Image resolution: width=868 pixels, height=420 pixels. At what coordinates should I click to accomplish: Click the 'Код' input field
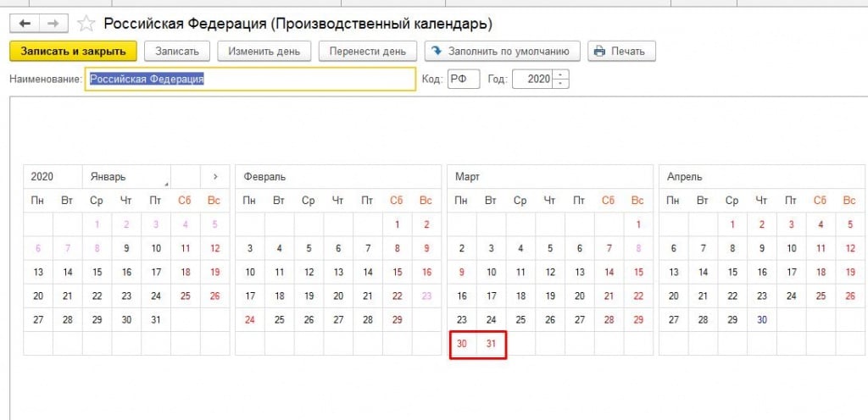[x=464, y=79]
